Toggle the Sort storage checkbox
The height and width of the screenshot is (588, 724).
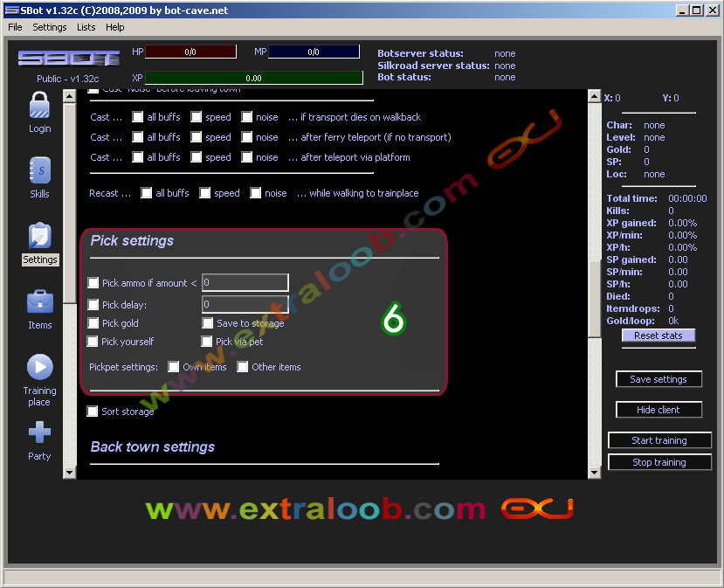tap(93, 412)
